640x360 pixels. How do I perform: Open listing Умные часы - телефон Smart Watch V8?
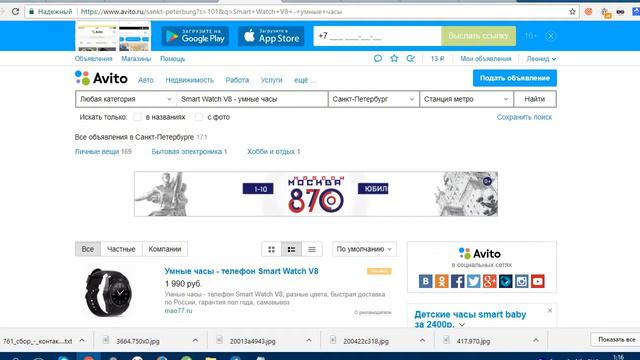(241, 271)
